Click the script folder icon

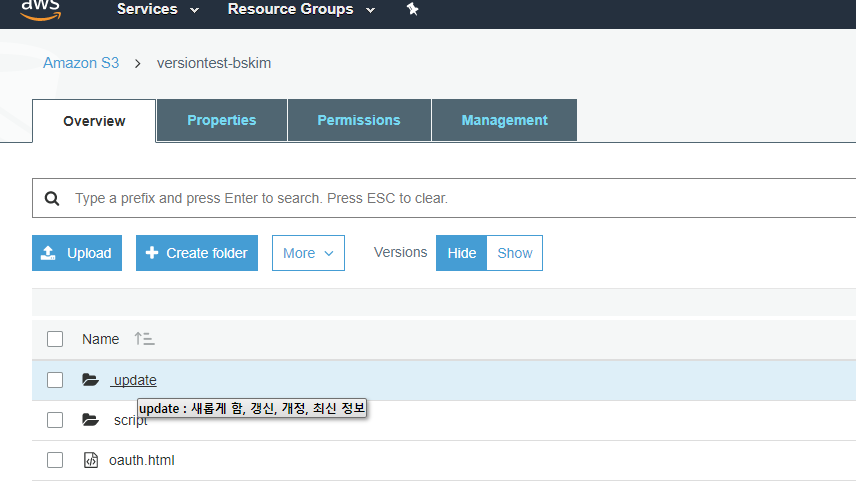90,419
